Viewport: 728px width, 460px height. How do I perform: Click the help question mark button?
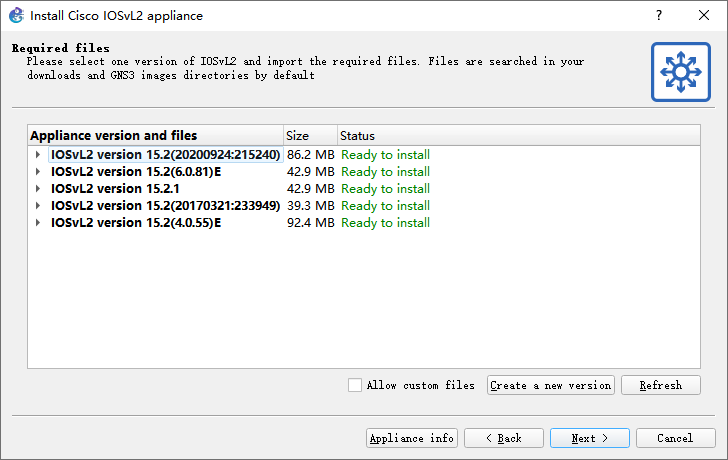(659, 15)
